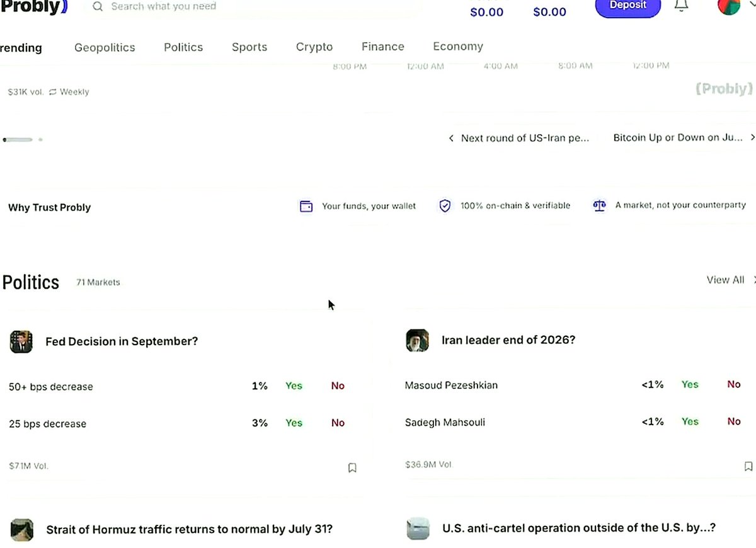The width and height of the screenshot is (756, 548).
Task: Select Yes for Sadegh Mahsouli
Action: click(x=690, y=421)
